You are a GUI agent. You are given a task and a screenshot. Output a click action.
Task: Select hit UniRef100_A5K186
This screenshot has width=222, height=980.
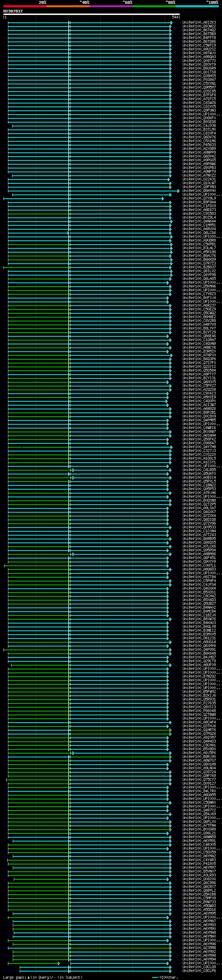click(x=199, y=252)
